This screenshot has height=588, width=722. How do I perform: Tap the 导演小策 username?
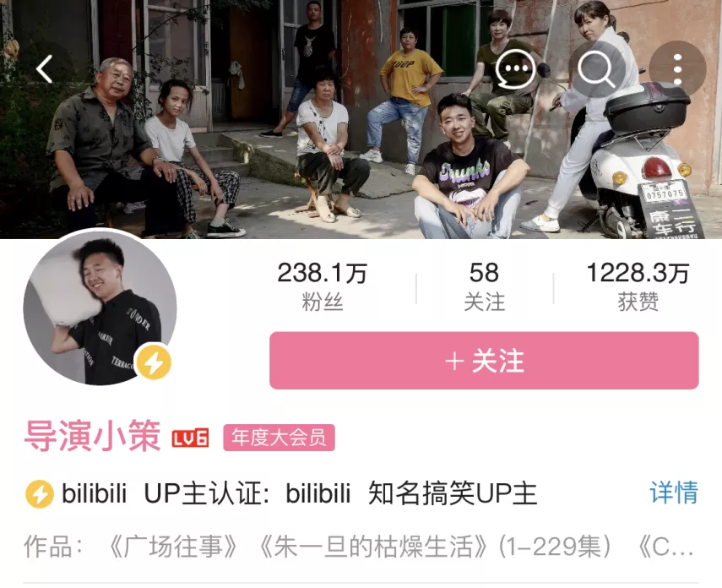(93, 436)
